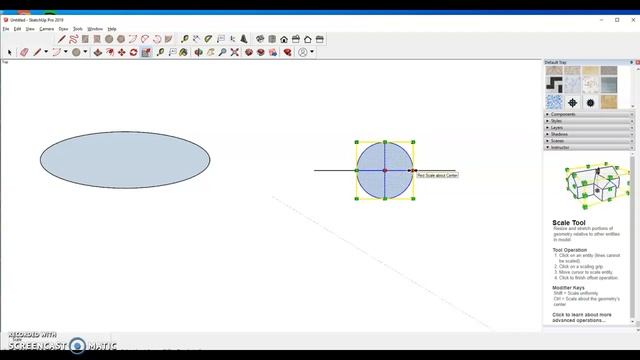
Task: Open the Camera menu
Action: 47,29
